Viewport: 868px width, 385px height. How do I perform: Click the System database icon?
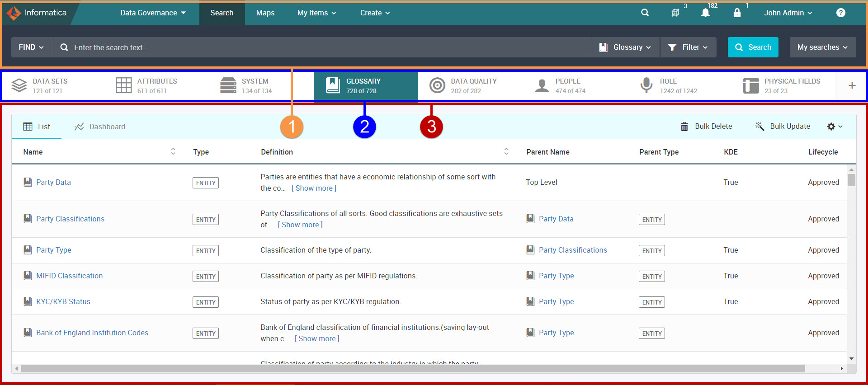tap(228, 85)
